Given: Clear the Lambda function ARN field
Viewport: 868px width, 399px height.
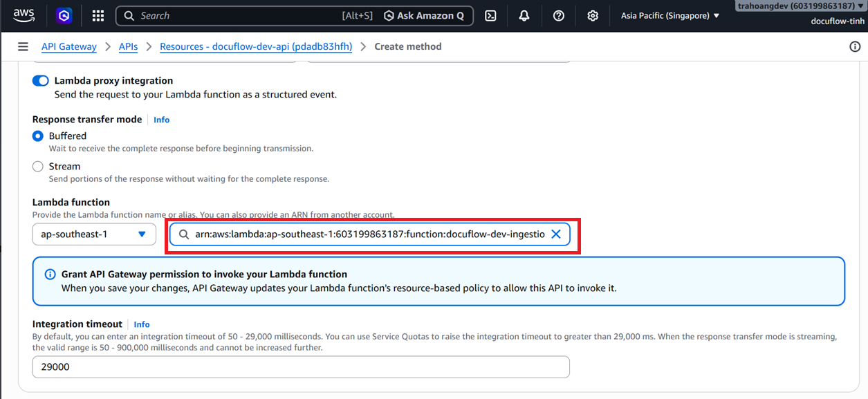Looking at the screenshot, I should [x=555, y=234].
